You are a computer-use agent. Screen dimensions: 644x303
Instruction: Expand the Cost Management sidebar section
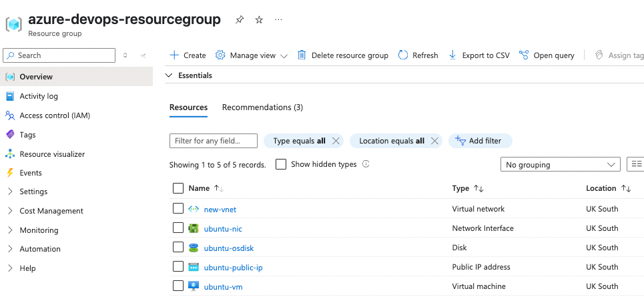point(51,211)
